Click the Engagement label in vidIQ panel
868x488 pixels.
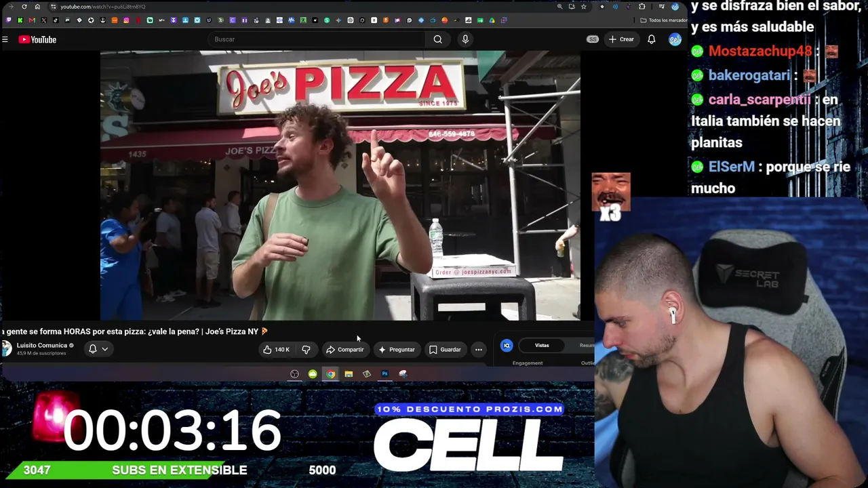[x=528, y=363]
